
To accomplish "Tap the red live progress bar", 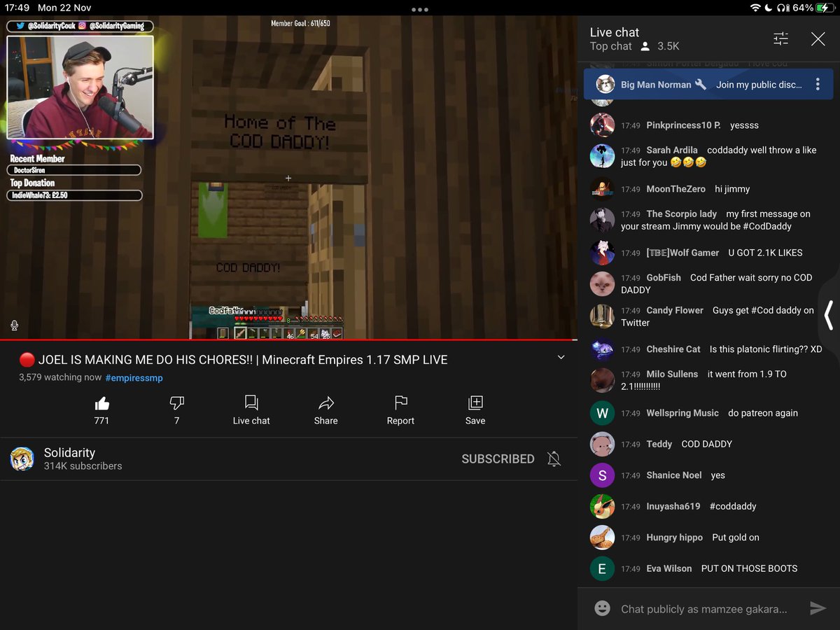I will [288, 340].
